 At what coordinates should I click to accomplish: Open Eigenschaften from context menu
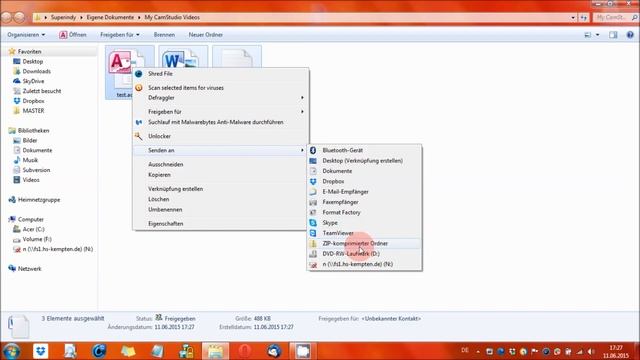[x=165, y=224]
